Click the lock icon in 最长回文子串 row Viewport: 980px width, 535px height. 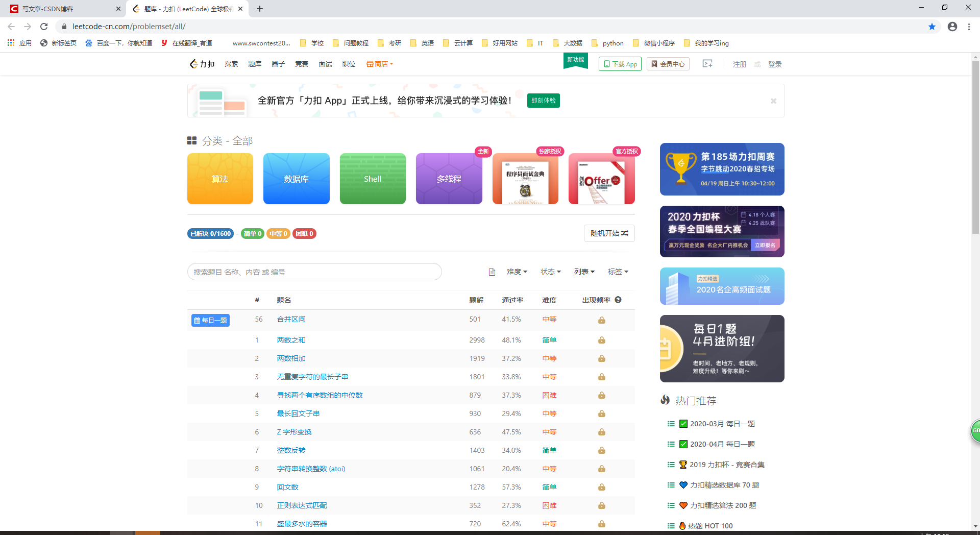(x=602, y=414)
